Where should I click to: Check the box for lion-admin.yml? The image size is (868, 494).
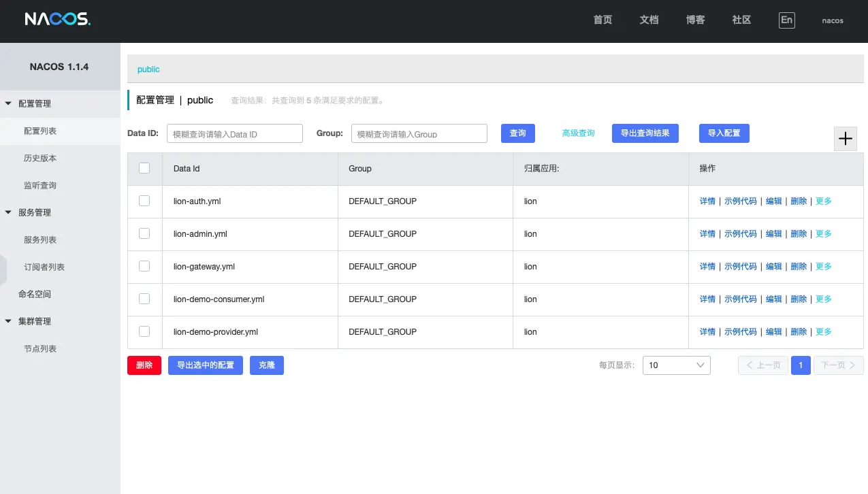pyautogui.click(x=144, y=233)
